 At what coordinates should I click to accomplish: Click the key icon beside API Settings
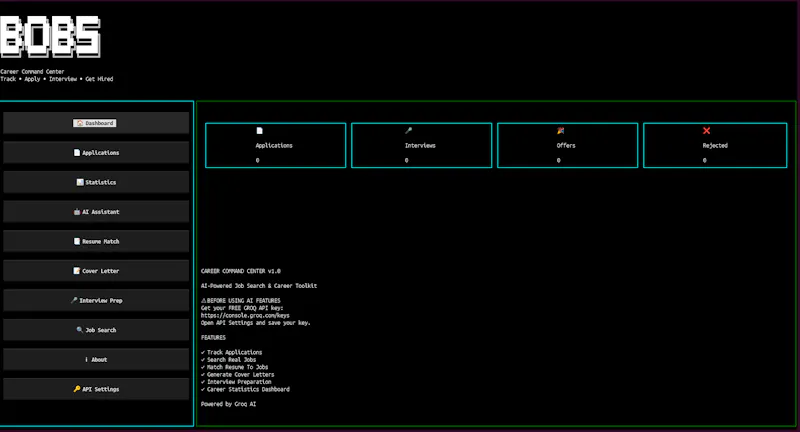(77, 389)
